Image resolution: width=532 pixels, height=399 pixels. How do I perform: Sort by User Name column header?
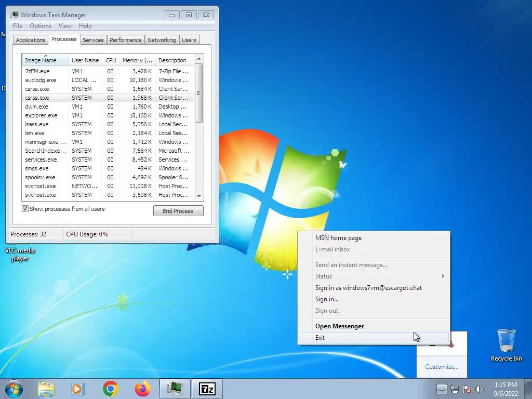(85, 60)
